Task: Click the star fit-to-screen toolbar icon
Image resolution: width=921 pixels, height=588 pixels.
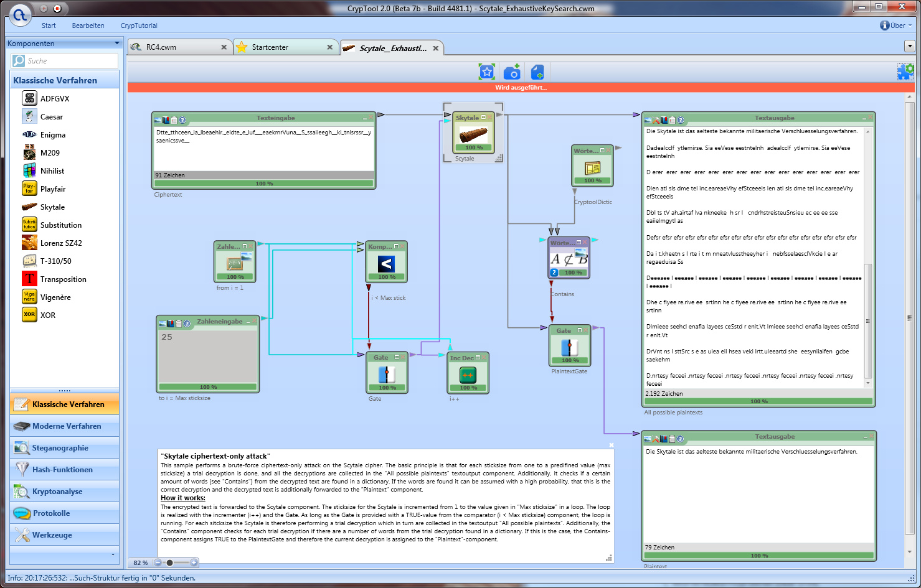Action: pos(487,72)
